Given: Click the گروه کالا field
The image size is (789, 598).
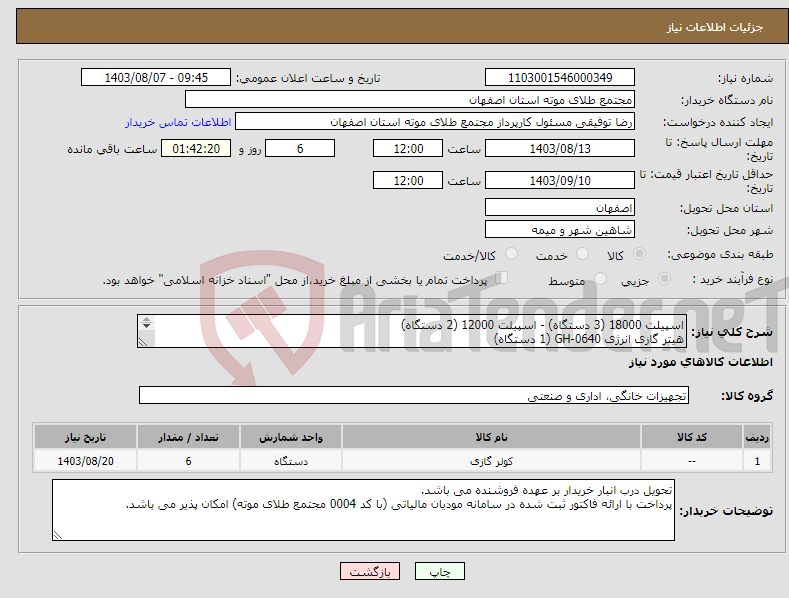Looking at the screenshot, I should coord(414,396).
